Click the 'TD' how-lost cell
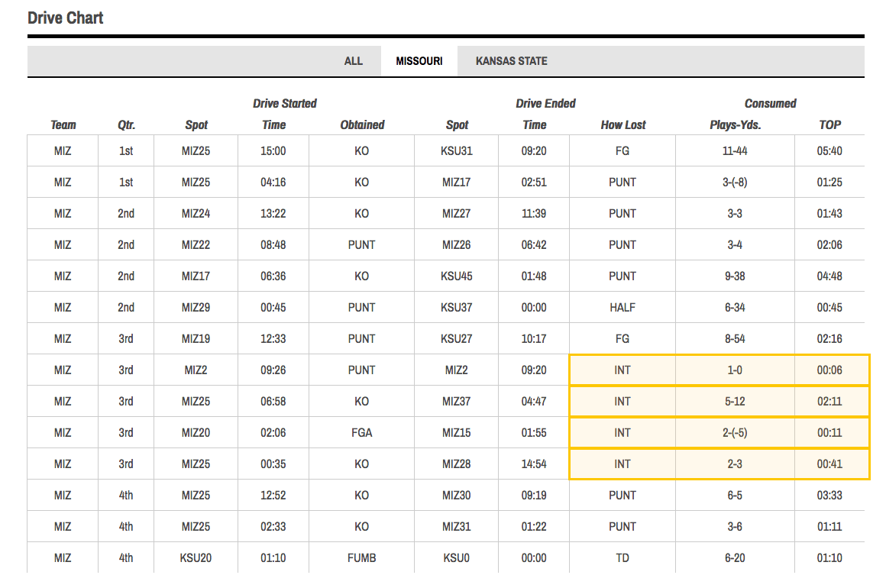Viewport: 886px width, 588px height. point(622,558)
